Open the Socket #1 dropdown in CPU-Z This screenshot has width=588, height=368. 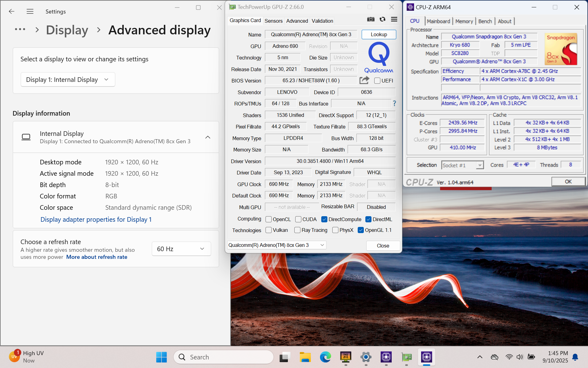click(462, 165)
